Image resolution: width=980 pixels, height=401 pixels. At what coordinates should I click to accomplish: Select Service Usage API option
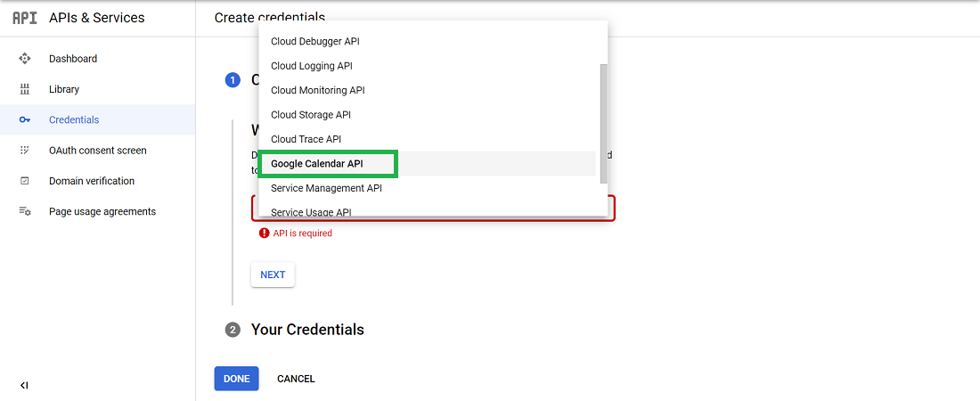click(x=428, y=209)
